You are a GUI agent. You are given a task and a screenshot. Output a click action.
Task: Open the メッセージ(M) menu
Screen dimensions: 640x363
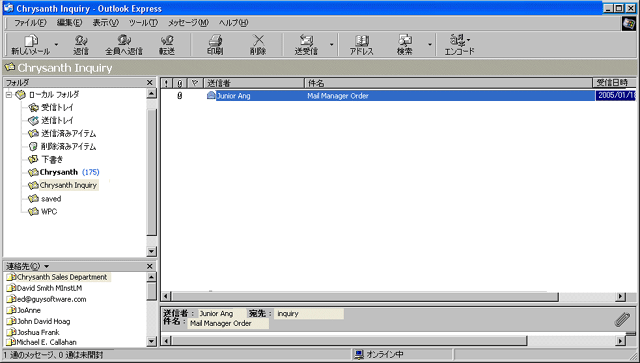(188, 23)
